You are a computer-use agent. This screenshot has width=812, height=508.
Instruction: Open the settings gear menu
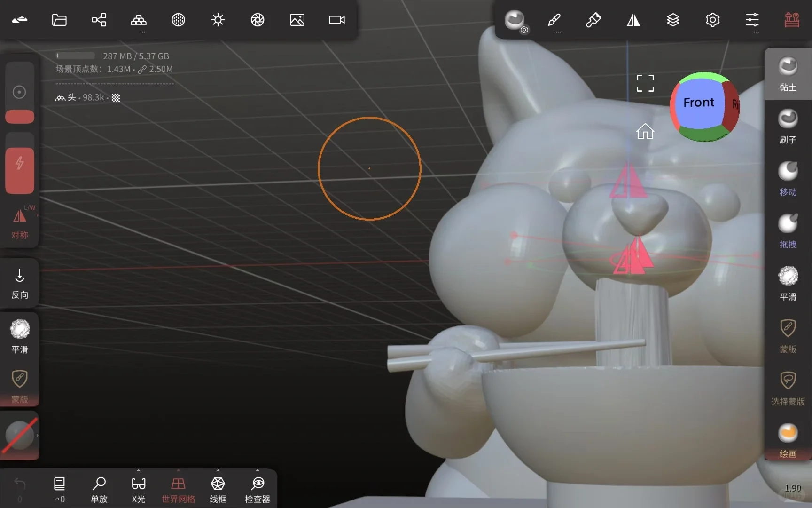pyautogui.click(x=712, y=20)
